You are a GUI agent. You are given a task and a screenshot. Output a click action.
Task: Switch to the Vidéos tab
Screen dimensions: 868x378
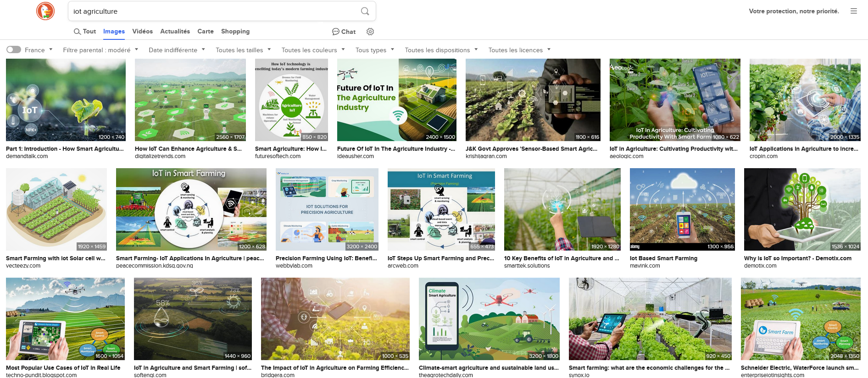[x=142, y=32]
